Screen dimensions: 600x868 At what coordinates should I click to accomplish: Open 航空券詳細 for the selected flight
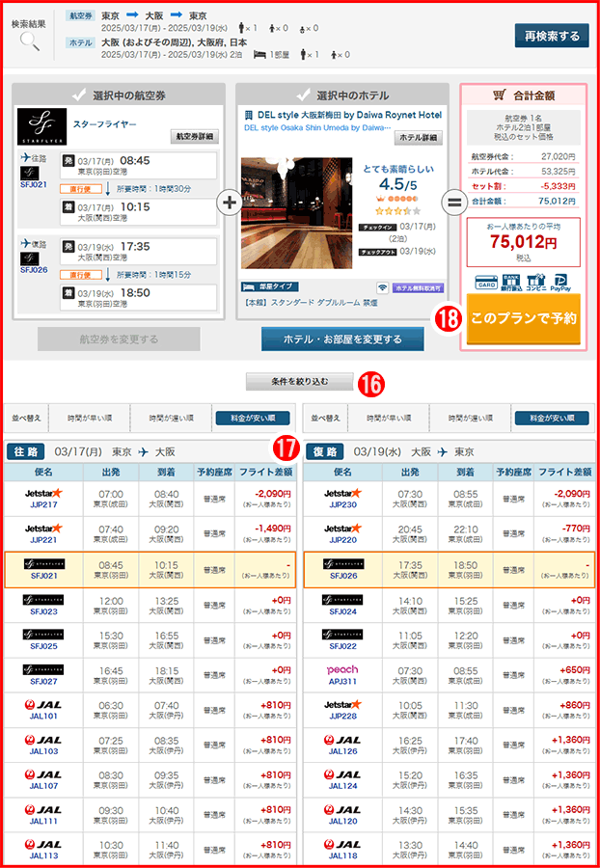[x=195, y=137]
